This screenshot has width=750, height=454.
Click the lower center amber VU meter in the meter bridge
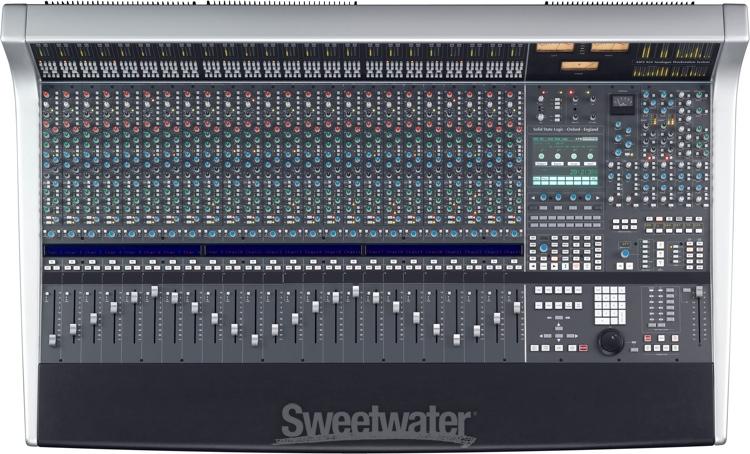pyautogui.click(x=580, y=66)
